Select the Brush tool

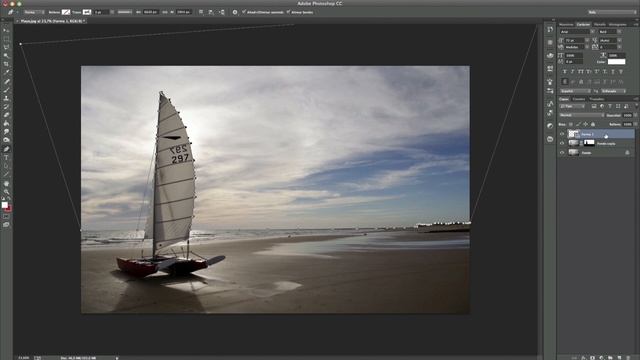pos(6,89)
